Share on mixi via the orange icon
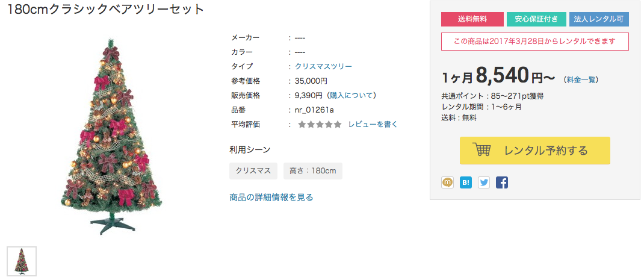The width and height of the screenshot is (644, 280). pyautogui.click(x=447, y=182)
